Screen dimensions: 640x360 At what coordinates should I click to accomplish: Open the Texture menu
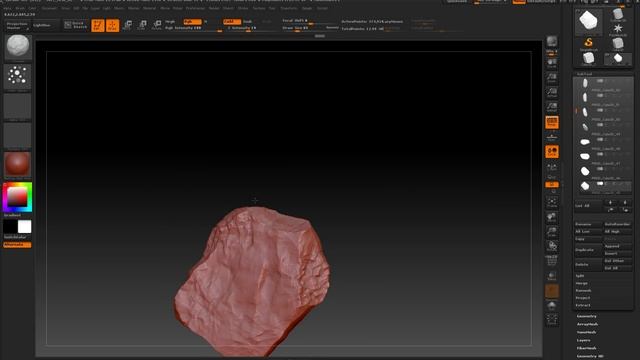[259, 8]
